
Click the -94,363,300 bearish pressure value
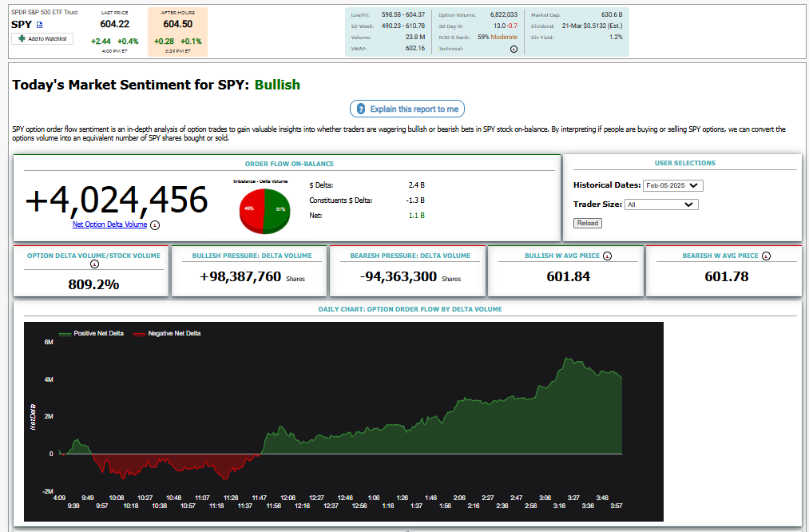399,277
